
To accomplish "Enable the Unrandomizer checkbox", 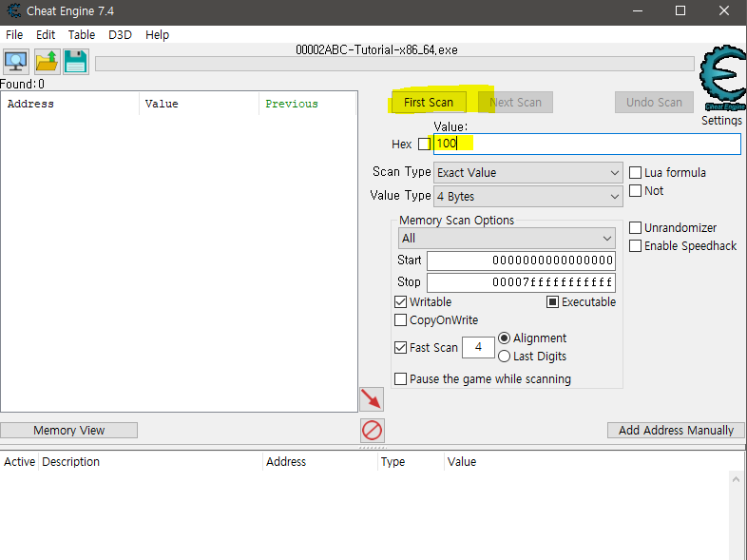I will tap(636, 228).
